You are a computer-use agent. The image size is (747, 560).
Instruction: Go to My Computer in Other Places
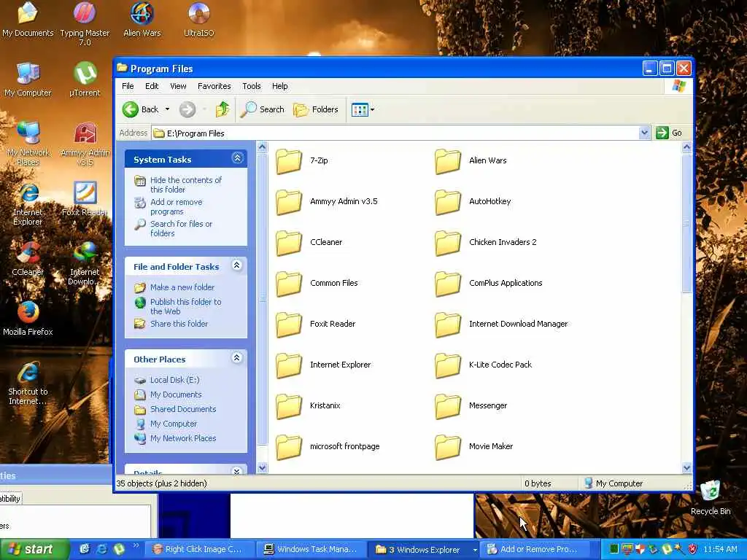coord(174,424)
